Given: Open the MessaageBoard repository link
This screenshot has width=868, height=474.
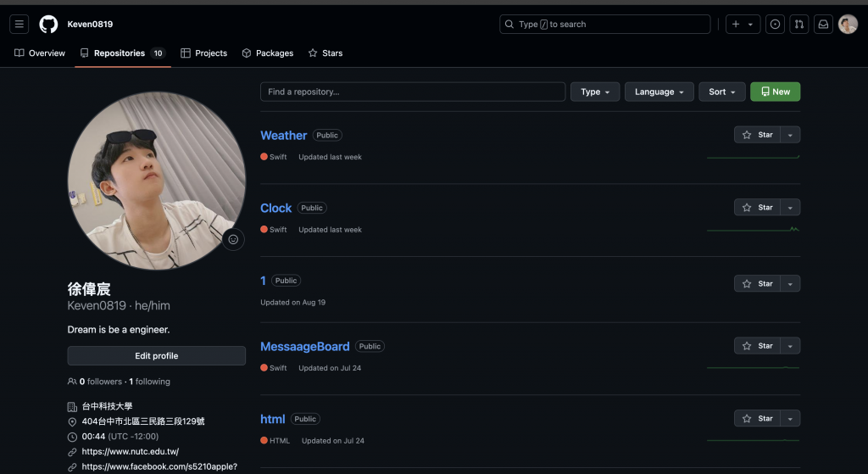Looking at the screenshot, I should click(x=305, y=347).
